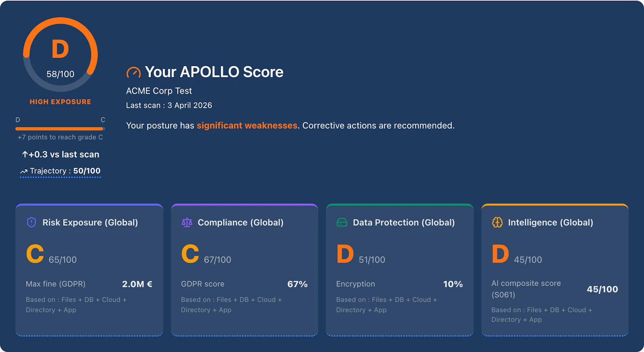
Task: Open the Risk Exposure (Global) card
Action: (89, 270)
